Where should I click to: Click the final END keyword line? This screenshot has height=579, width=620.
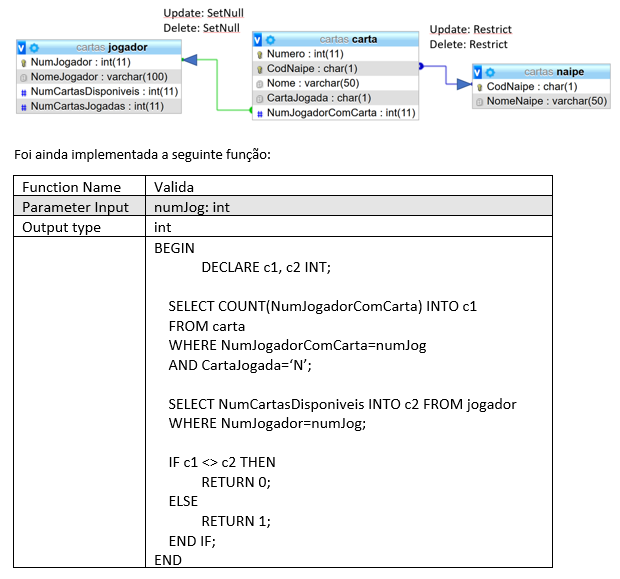click(x=168, y=560)
